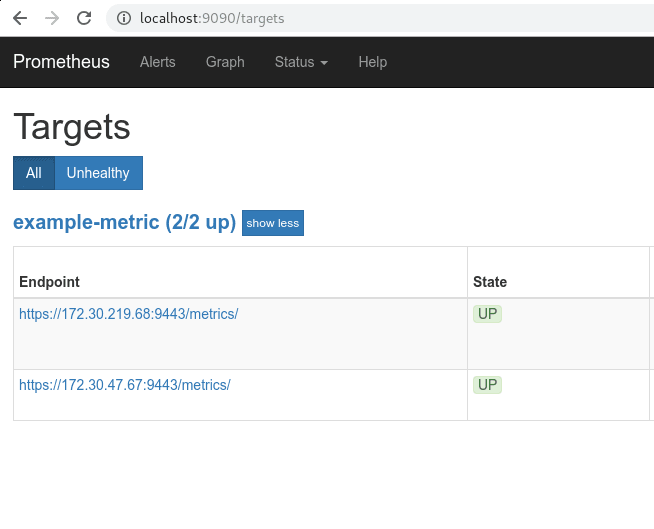This screenshot has width=654, height=529.
Task: Open the Help menu item
Action: [x=373, y=62]
